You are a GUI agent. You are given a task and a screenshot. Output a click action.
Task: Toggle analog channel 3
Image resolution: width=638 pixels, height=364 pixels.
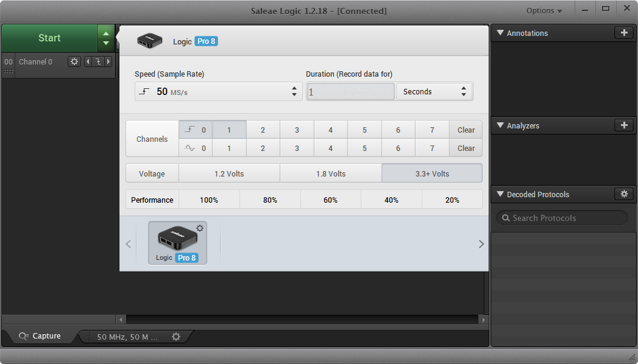pos(297,148)
